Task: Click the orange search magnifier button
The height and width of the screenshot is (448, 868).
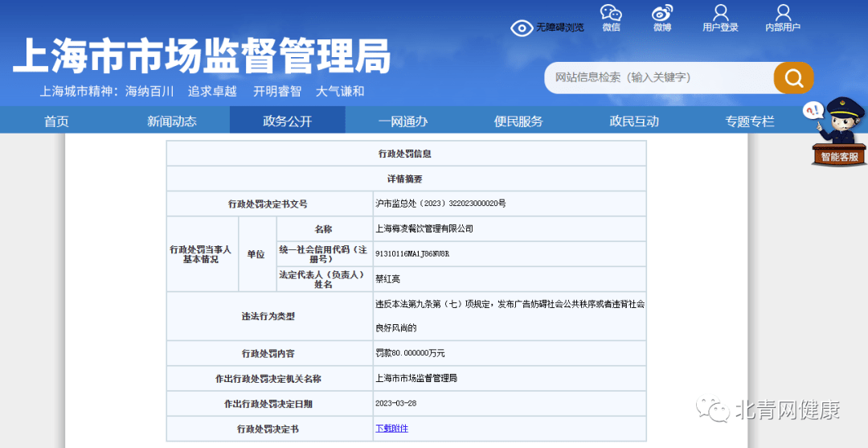Action: click(x=793, y=78)
